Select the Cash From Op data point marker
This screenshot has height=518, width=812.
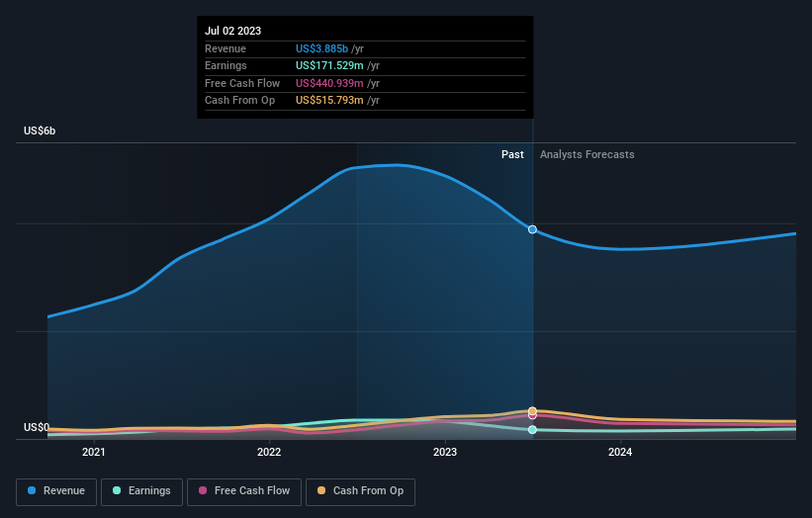click(x=532, y=411)
